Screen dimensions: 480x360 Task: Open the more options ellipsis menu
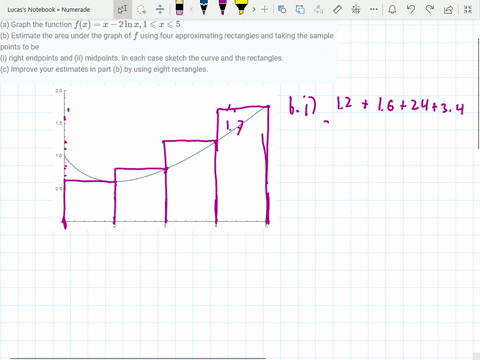(374, 9)
